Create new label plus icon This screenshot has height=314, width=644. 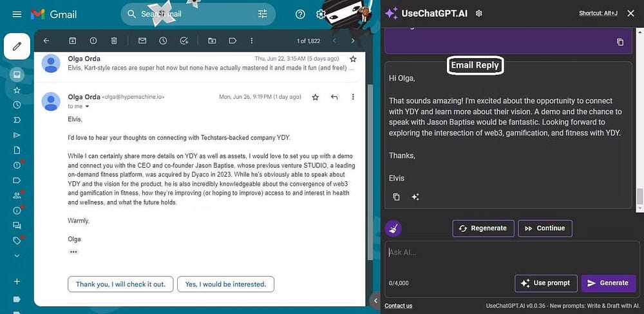(x=17, y=282)
